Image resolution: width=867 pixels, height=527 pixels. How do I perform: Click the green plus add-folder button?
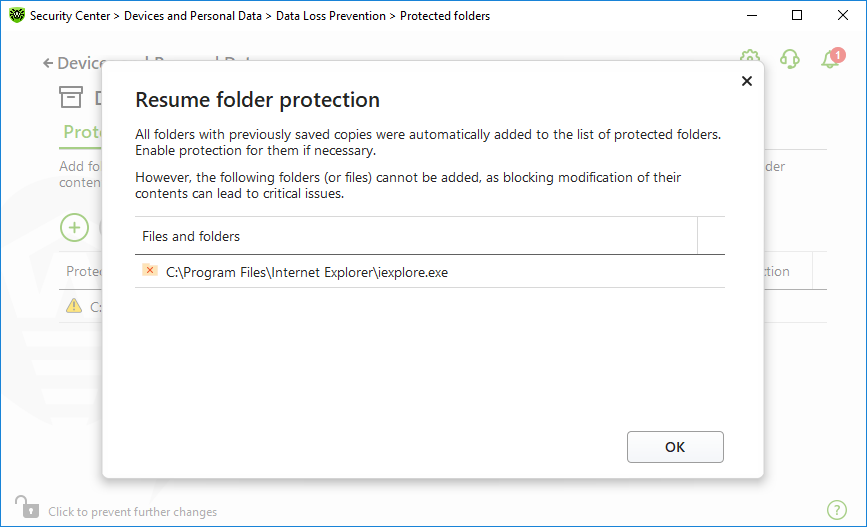click(74, 227)
